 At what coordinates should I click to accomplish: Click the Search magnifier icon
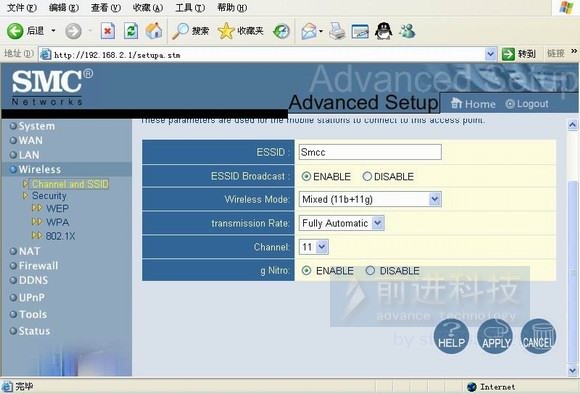180,31
